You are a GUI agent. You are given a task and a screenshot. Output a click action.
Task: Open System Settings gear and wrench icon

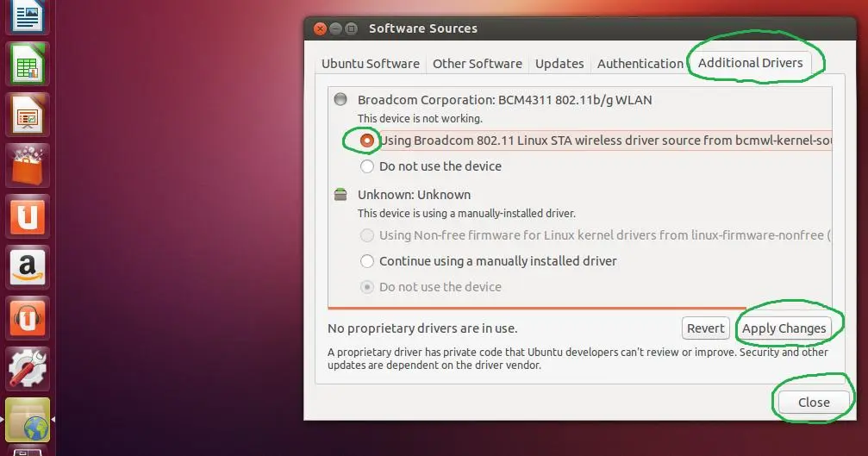coord(27,369)
